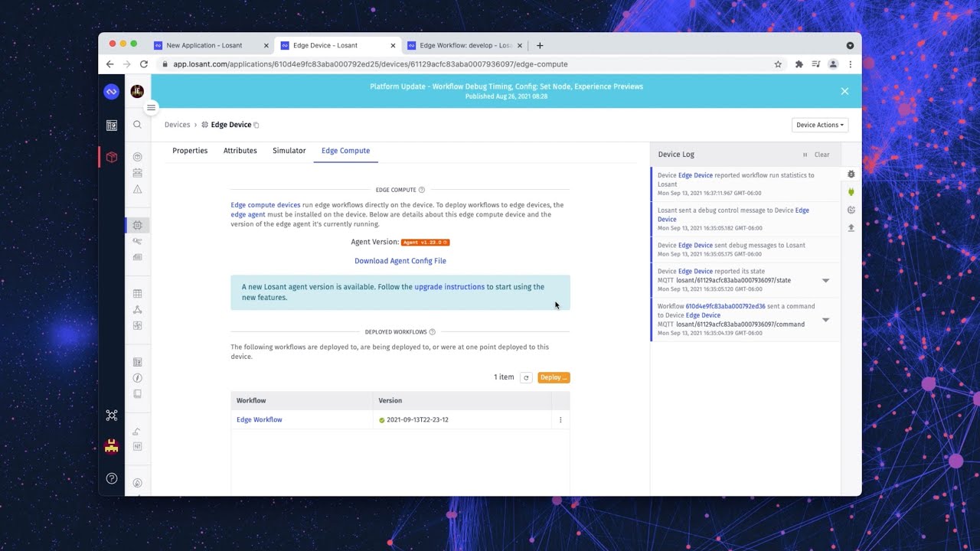This screenshot has height=551, width=980.
Task: Switch to the Attributes tab
Action: click(240, 151)
